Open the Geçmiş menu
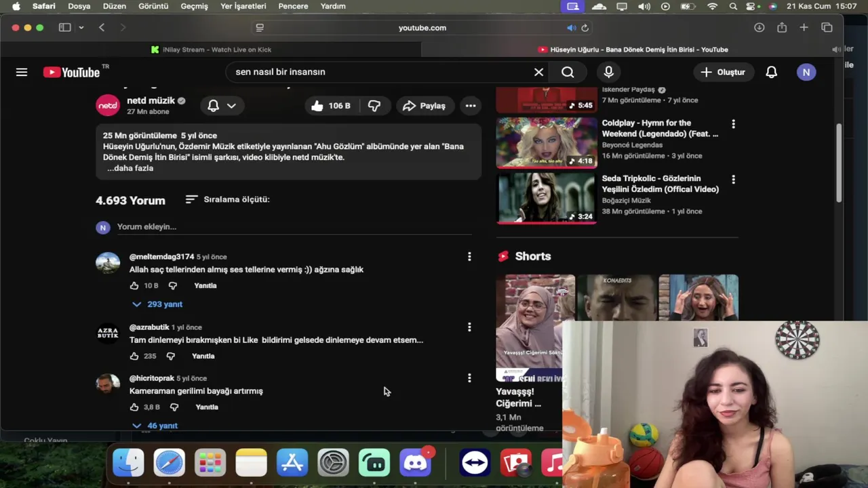 click(194, 6)
